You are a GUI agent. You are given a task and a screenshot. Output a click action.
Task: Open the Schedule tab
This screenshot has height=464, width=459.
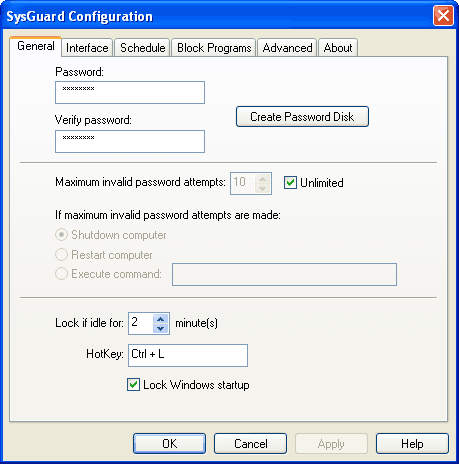point(143,48)
